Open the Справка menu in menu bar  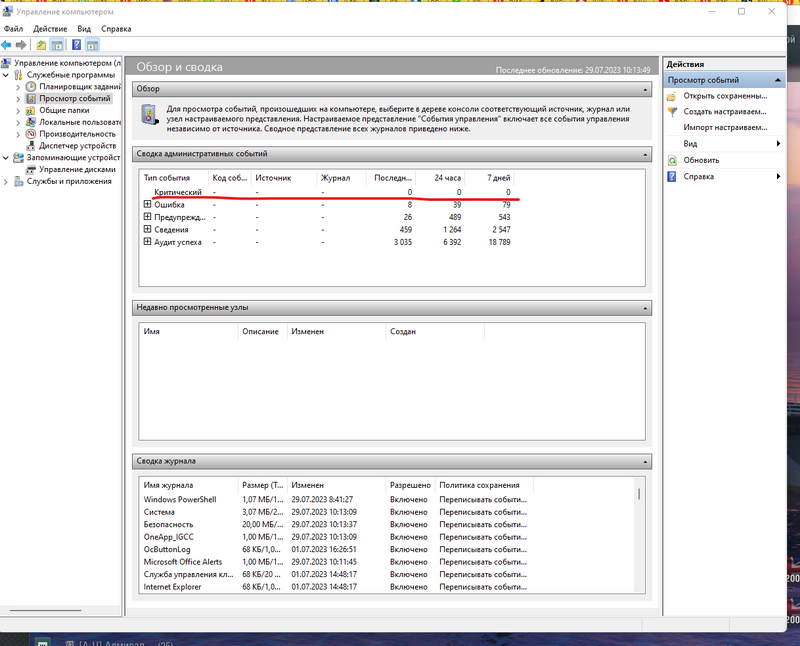coord(116,29)
